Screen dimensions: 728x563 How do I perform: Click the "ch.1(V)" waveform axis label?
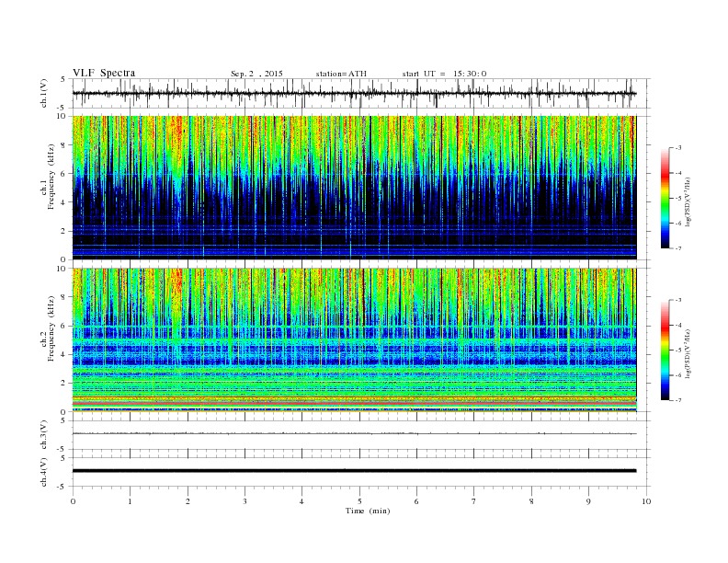[x=44, y=93]
